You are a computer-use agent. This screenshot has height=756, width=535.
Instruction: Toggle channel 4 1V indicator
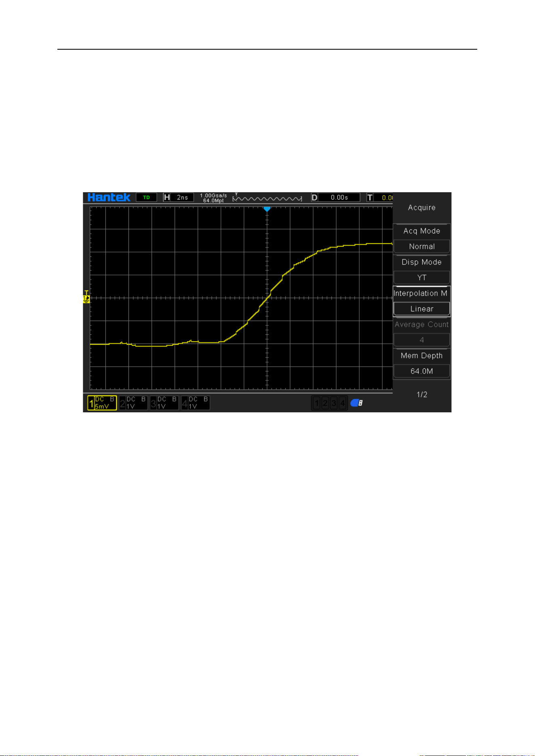point(196,403)
